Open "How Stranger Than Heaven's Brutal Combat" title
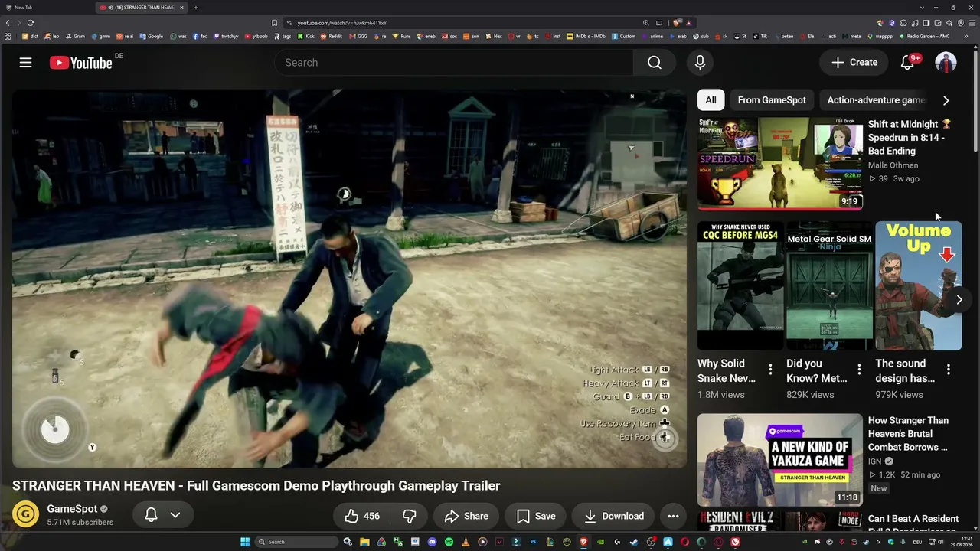This screenshot has height=551, width=980. click(x=909, y=434)
